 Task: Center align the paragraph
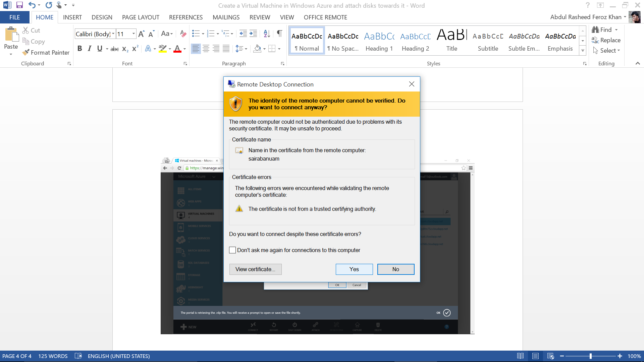[206, 49]
